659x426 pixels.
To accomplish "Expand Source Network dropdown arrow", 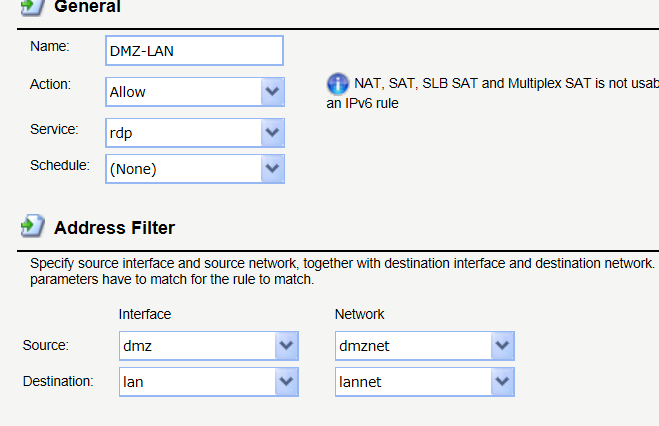I will tap(502, 346).
